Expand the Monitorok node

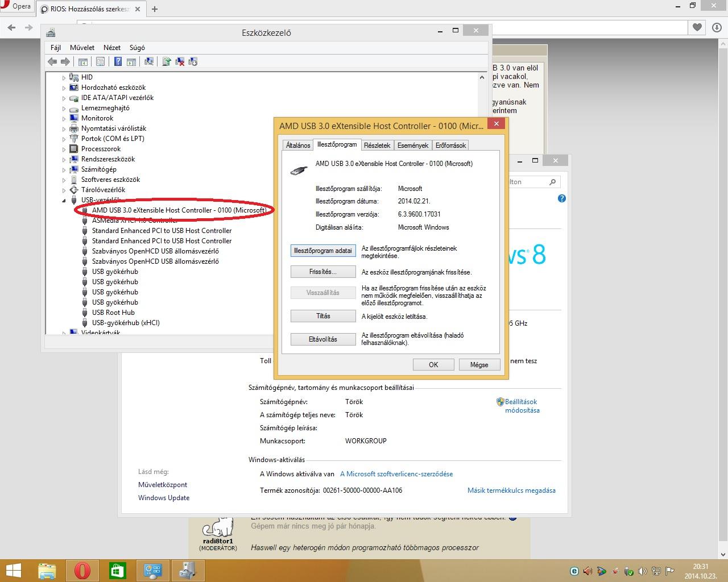point(64,118)
